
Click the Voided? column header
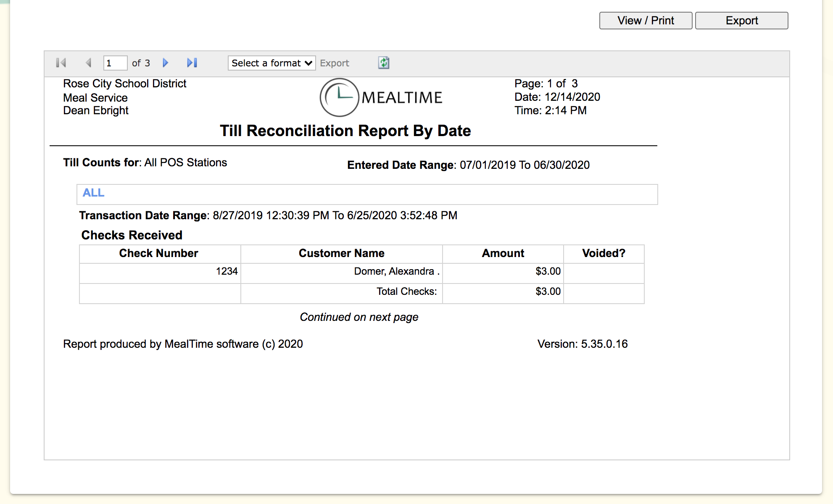(x=604, y=253)
